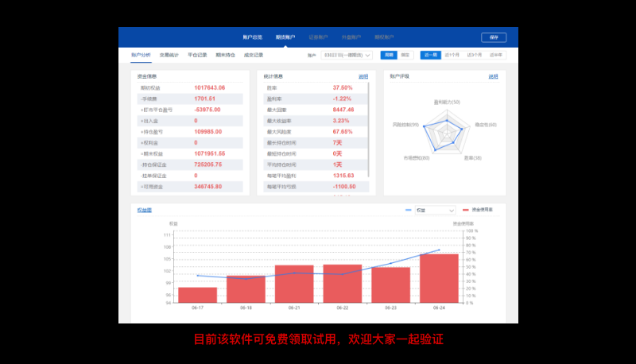
Task: Go to the 交易统计 sub-tab
Action: pos(169,55)
